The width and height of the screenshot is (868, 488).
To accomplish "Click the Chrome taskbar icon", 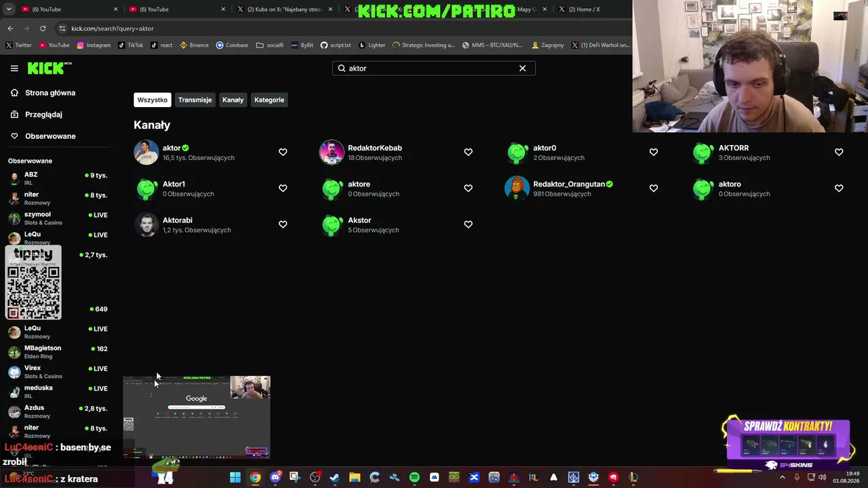I will (255, 478).
